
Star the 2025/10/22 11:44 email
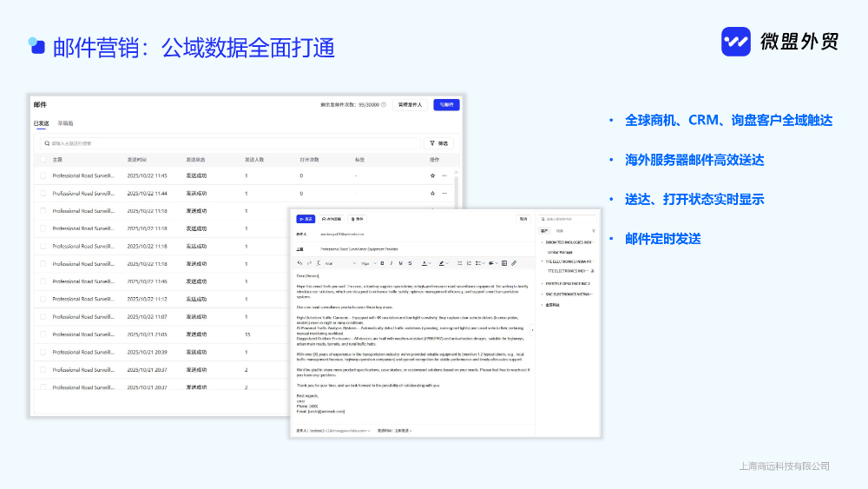tap(432, 194)
